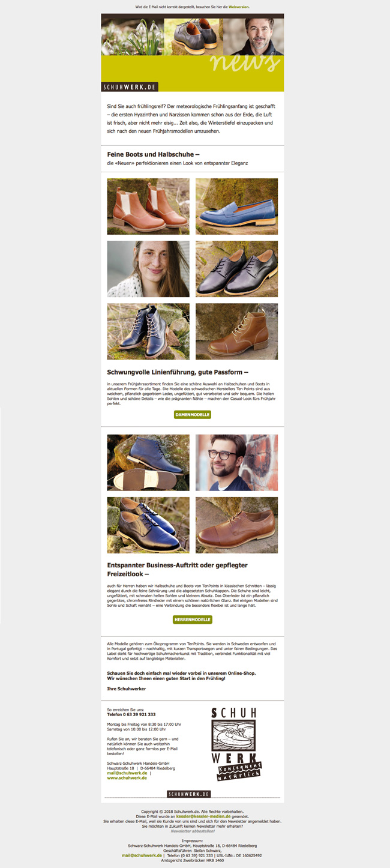Open the brown leather ankle boot photo
390x868 pixels.
point(237,331)
